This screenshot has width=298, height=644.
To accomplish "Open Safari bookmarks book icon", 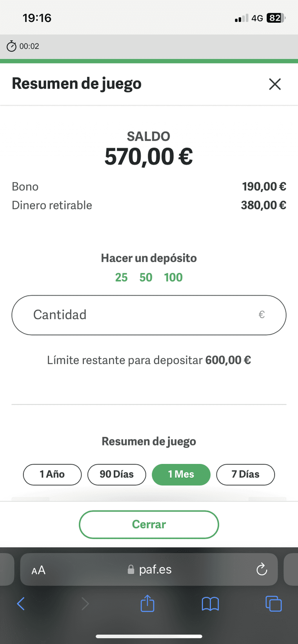I will 210,604.
